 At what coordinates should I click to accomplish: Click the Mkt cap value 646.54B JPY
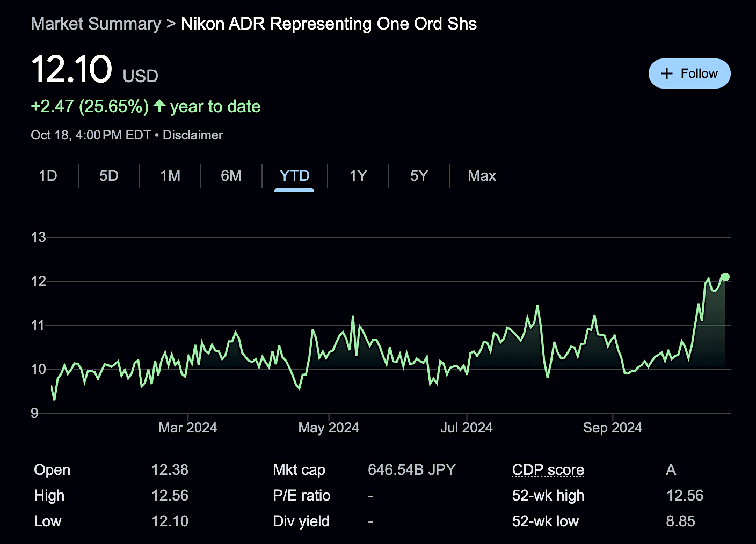pyautogui.click(x=411, y=470)
